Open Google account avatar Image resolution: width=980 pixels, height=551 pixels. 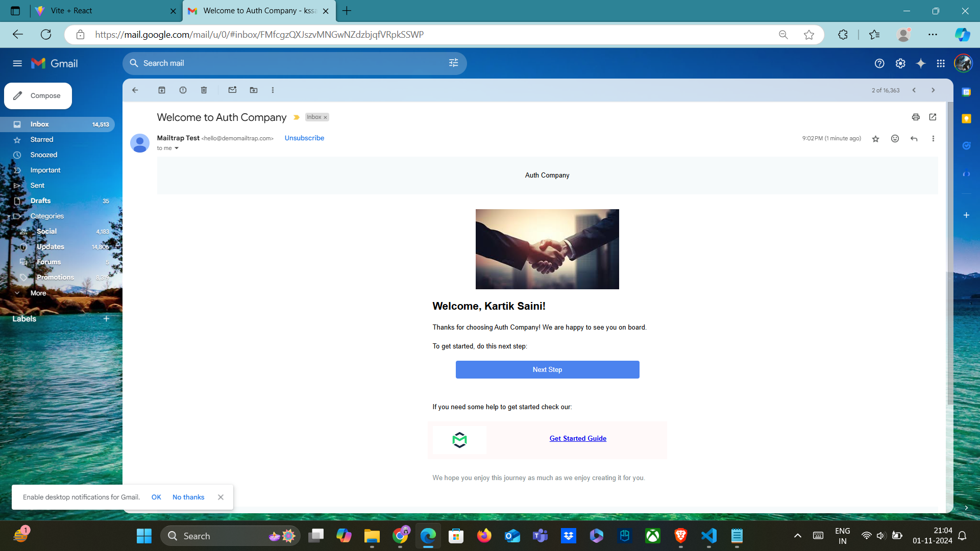coord(963,63)
